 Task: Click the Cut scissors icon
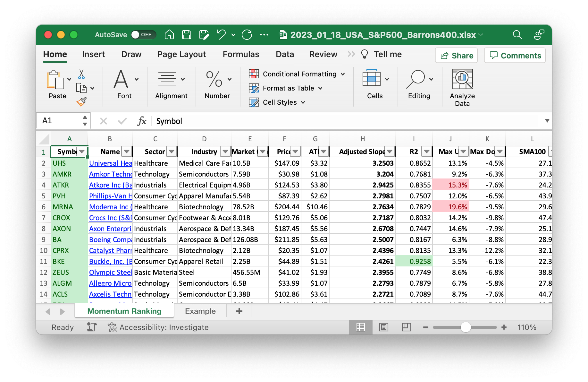click(x=81, y=74)
